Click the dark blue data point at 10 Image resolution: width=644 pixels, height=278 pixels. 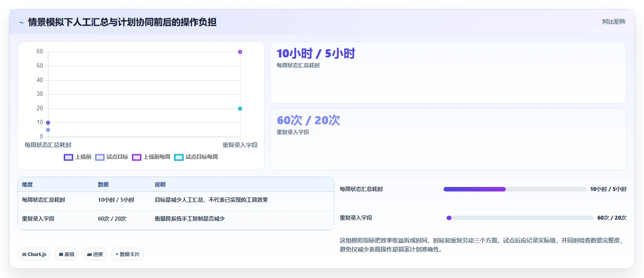point(48,123)
